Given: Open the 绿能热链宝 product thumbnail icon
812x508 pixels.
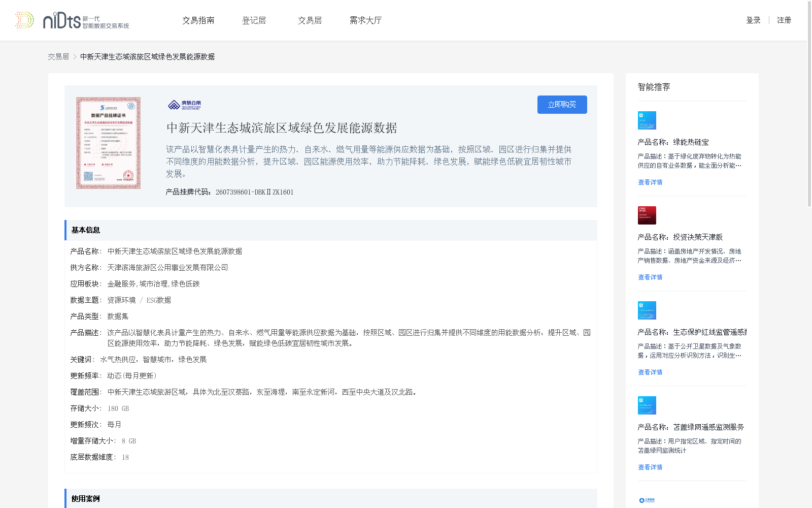Looking at the screenshot, I should coord(647,120).
